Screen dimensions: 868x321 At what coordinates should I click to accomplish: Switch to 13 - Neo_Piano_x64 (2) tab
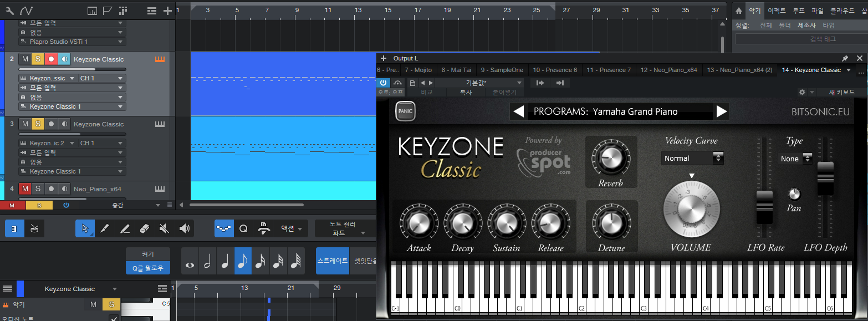(739, 70)
